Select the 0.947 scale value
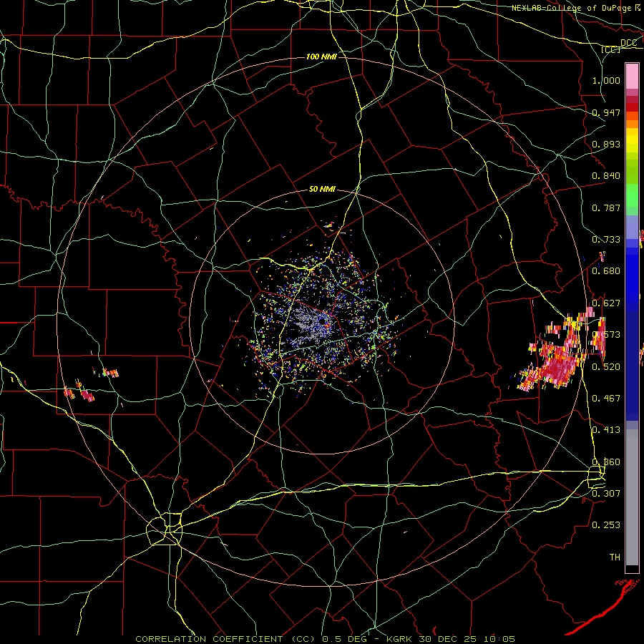Viewport: 644px width, 644px height. (606, 112)
